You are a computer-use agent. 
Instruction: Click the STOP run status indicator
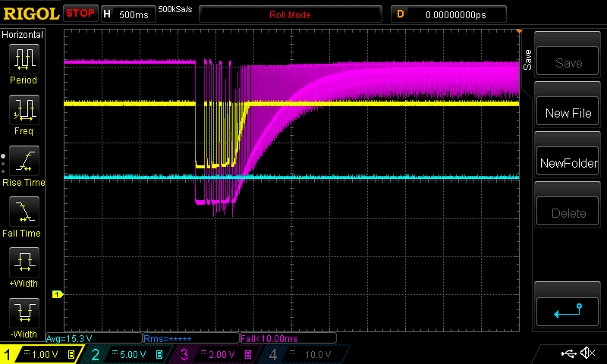[x=80, y=14]
